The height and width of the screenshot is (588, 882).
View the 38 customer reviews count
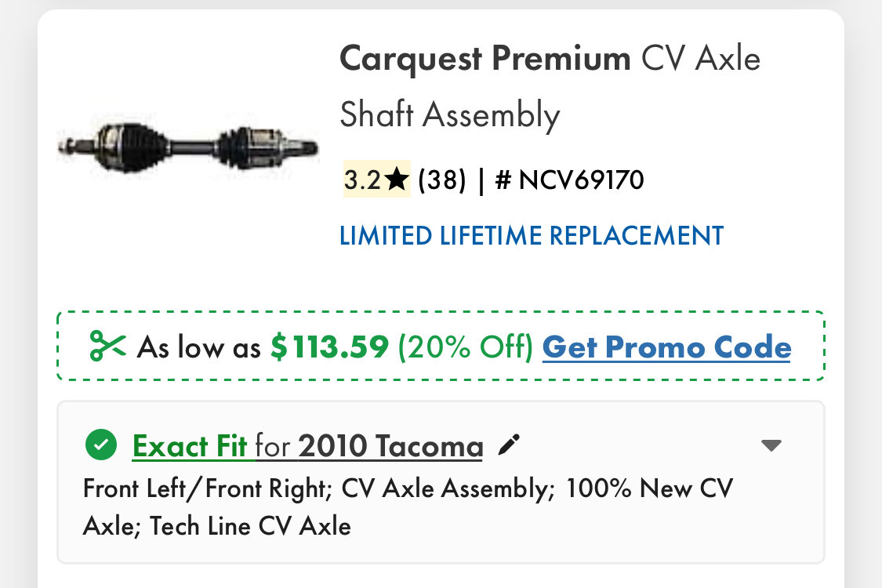[442, 180]
